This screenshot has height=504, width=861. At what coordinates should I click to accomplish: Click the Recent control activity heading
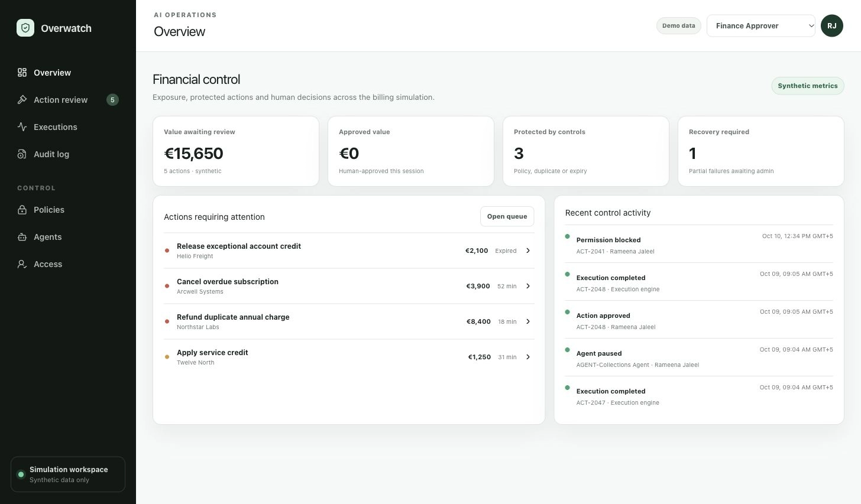click(608, 213)
